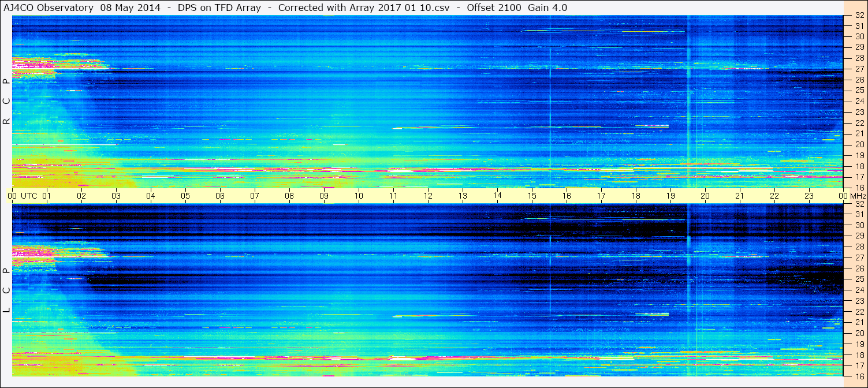Click the UTC label on the time axis
The image size is (868, 388).
[x=29, y=196]
